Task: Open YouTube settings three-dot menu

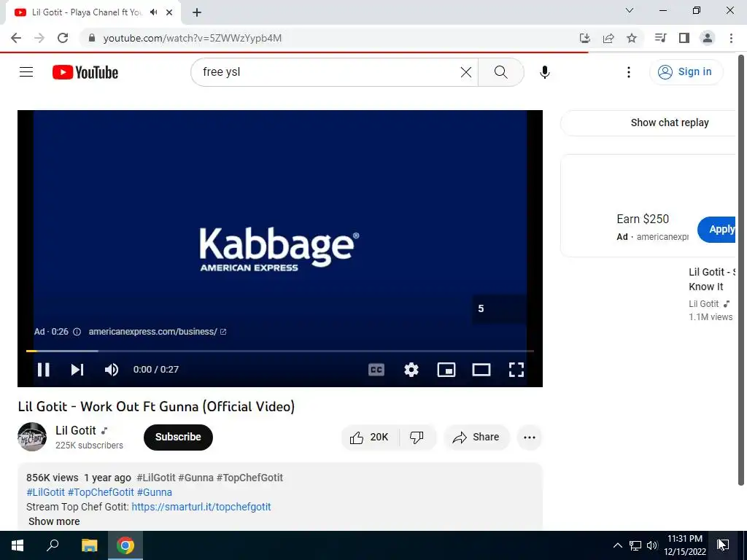Action: [629, 72]
